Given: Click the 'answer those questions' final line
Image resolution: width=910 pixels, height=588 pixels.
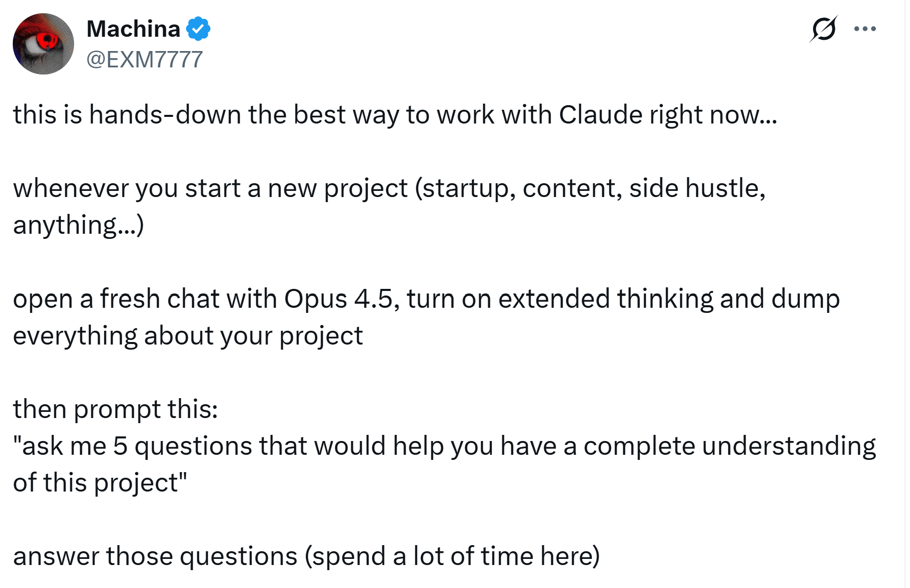Looking at the screenshot, I should (x=306, y=556).
